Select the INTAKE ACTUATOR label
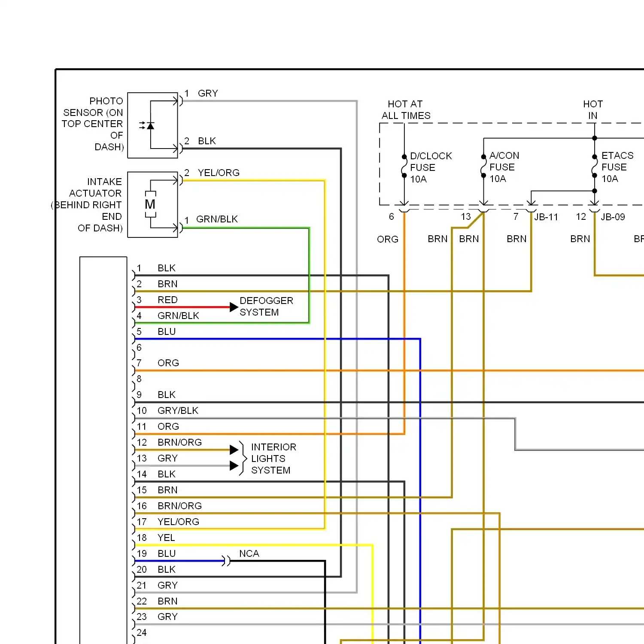Screen dimensions: 644x644 pyautogui.click(x=87, y=205)
